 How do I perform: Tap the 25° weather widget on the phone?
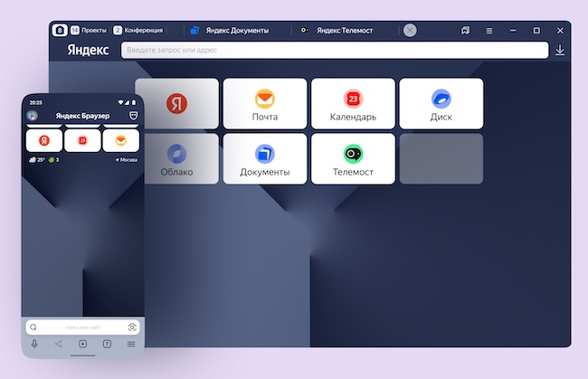point(37,160)
